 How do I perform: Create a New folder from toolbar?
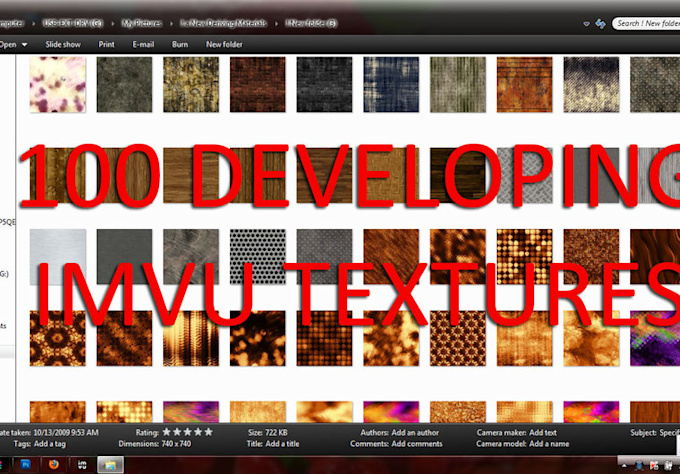click(226, 44)
